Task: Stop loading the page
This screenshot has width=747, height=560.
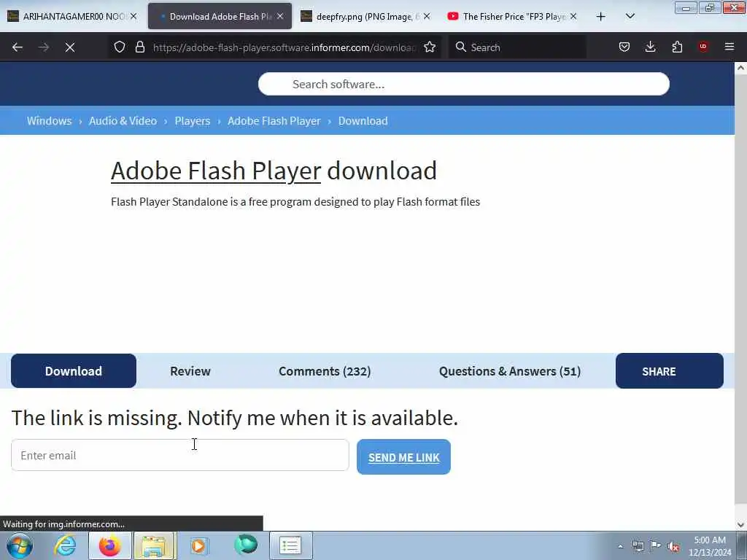Action: [70, 47]
